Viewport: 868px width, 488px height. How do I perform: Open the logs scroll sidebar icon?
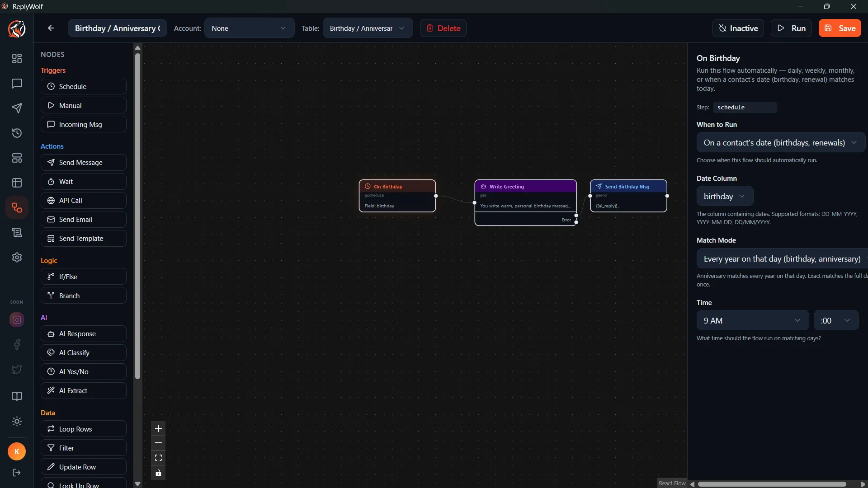coord(17,233)
